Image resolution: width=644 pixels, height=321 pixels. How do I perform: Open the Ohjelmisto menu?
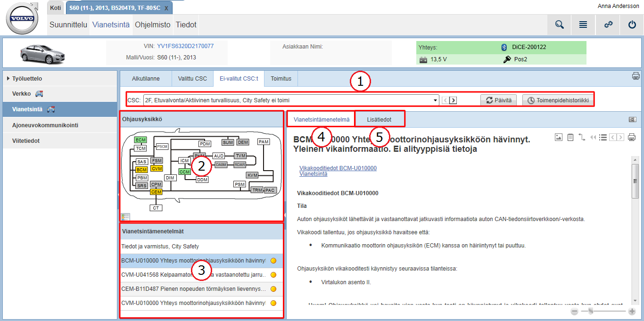153,25
